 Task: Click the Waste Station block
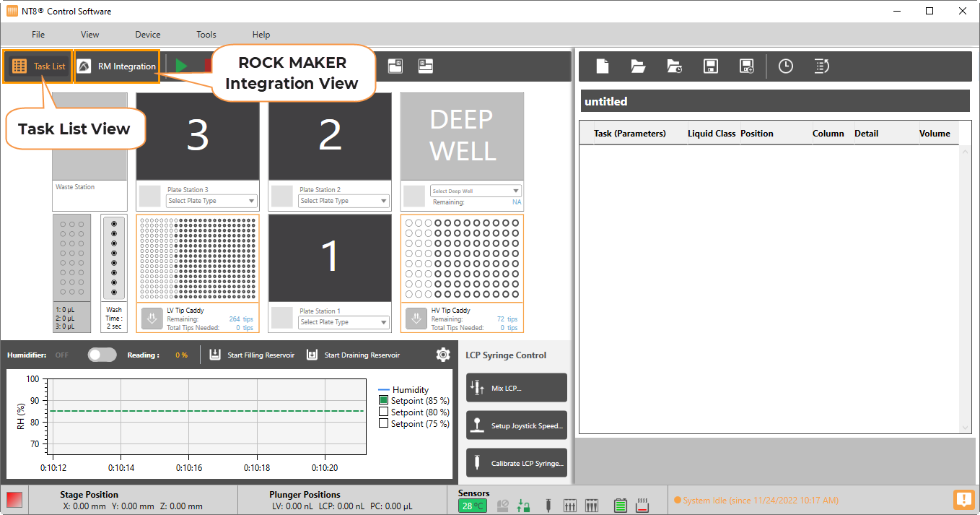tap(90, 150)
